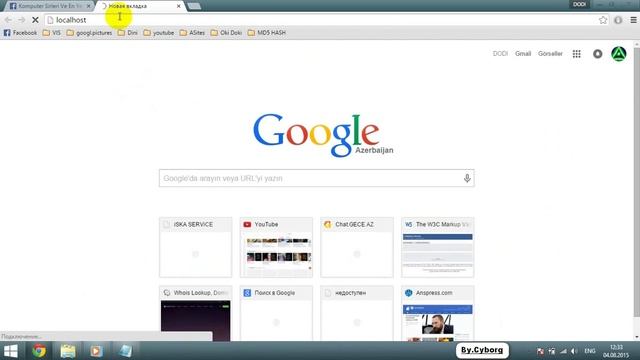Open the Поиск в Google tile
Image resolution: width=640 pixels, height=360 pixels.
click(x=276, y=313)
